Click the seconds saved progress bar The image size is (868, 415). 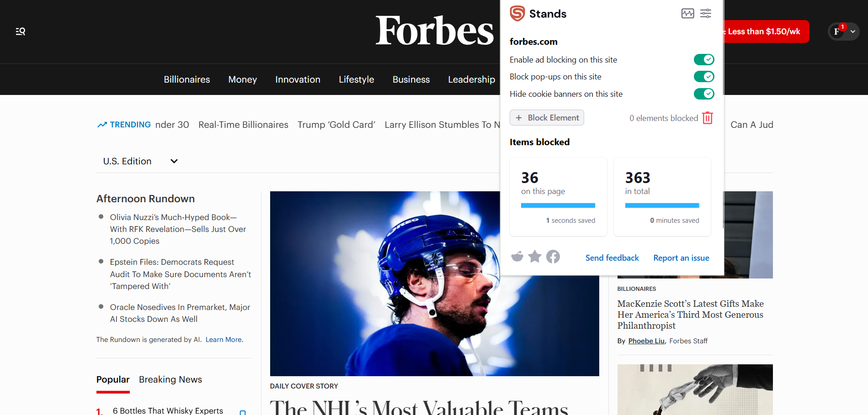coord(558,205)
